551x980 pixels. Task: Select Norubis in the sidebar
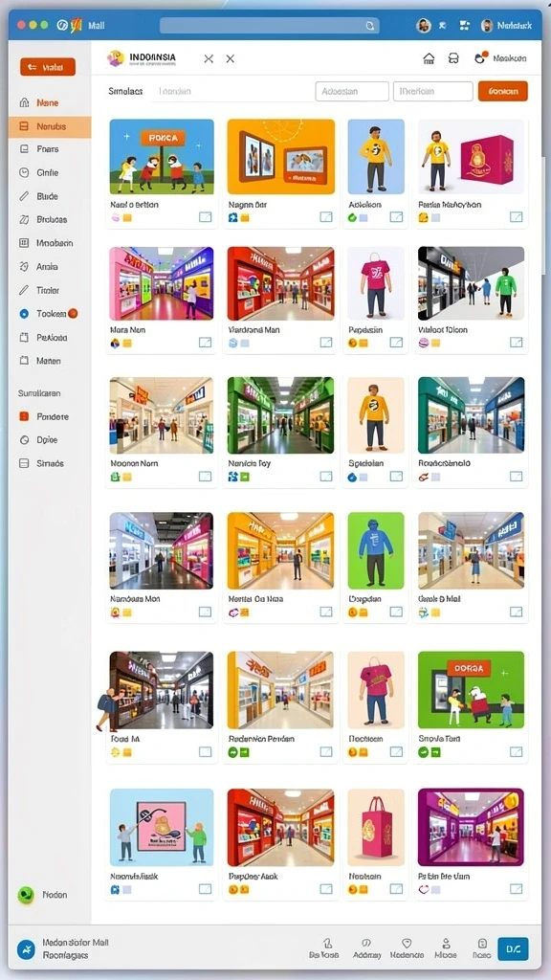tap(50, 126)
